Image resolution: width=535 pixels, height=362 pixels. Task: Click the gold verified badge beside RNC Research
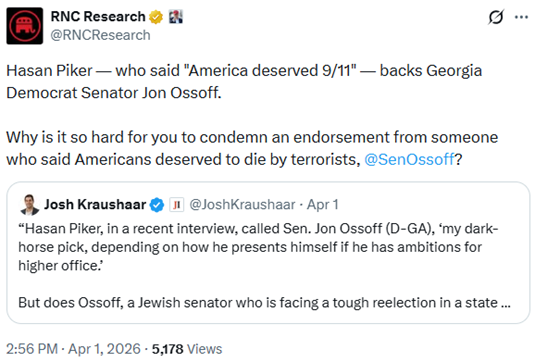point(156,17)
